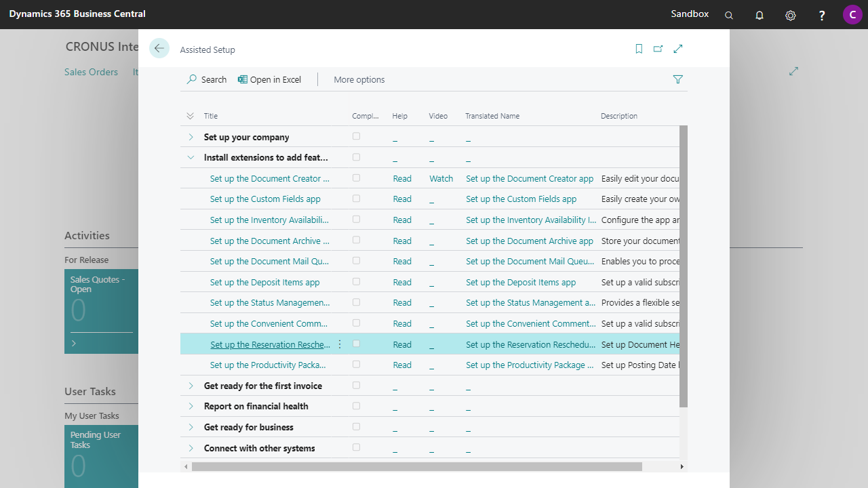868x488 pixels.
Task: Open the settings gear
Action: (790, 14)
